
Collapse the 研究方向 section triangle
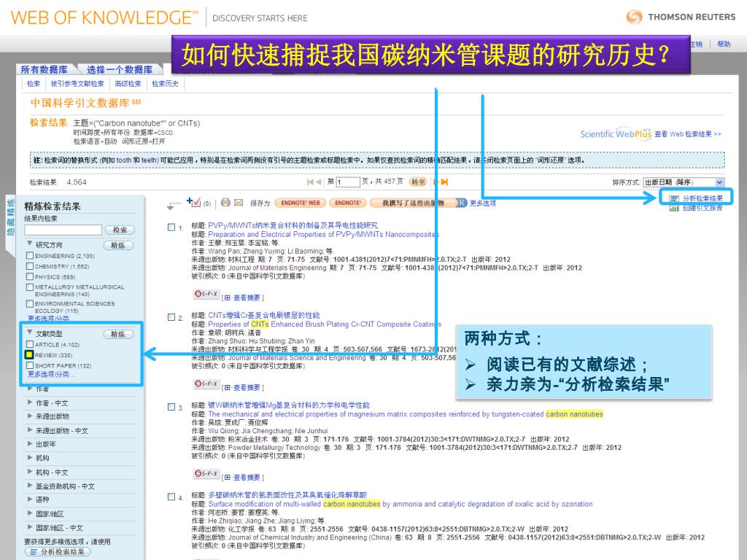click(x=30, y=244)
